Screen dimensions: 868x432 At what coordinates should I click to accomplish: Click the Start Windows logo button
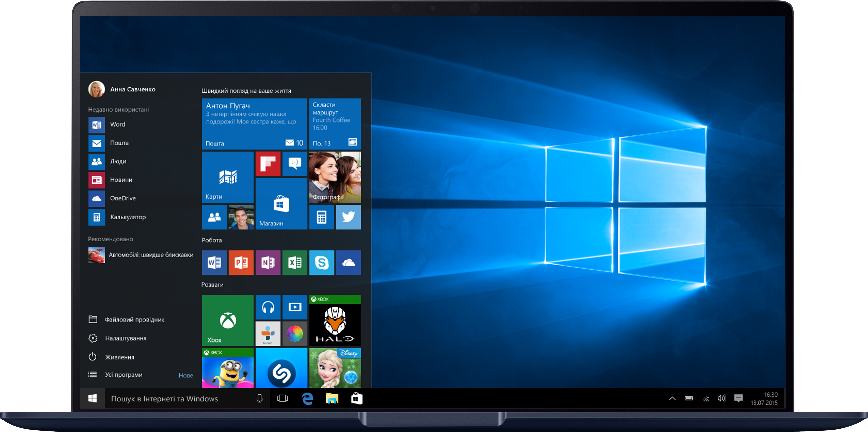coord(92,399)
